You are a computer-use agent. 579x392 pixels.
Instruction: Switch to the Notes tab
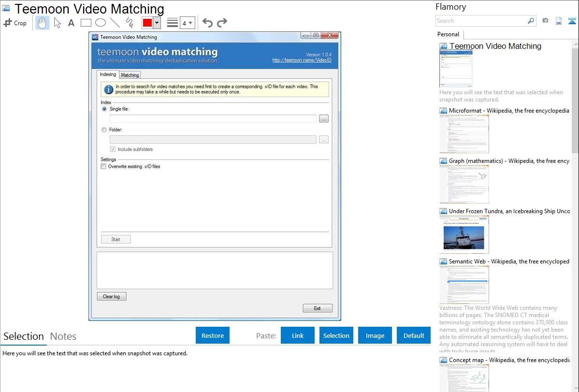pyautogui.click(x=63, y=336)
